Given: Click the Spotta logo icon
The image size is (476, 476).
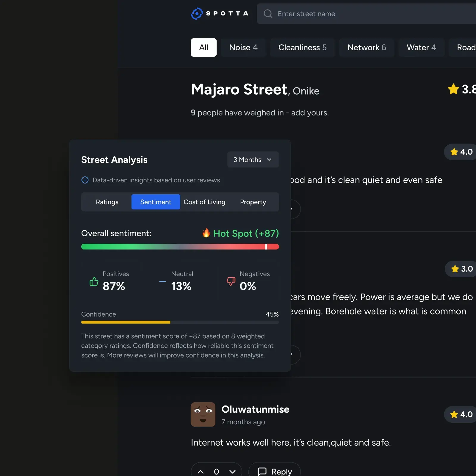Looking at the screenshot, I should [196, 14].
